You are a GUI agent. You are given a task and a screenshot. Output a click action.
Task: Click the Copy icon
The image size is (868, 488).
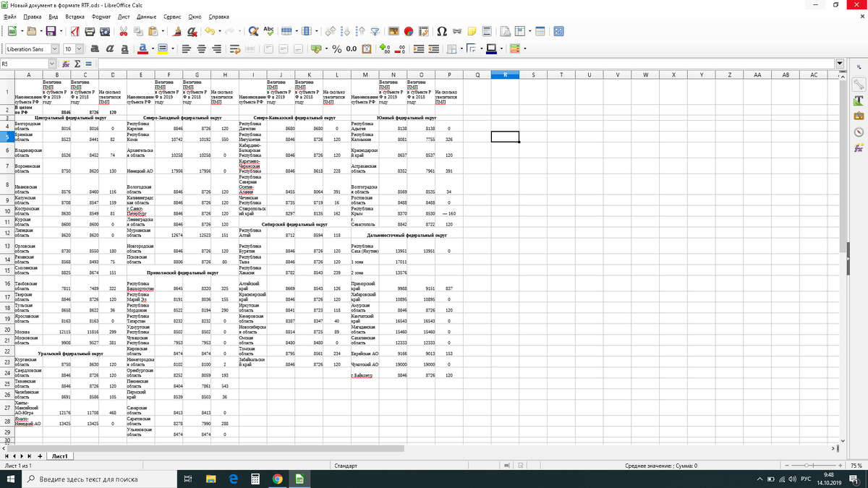139,31
